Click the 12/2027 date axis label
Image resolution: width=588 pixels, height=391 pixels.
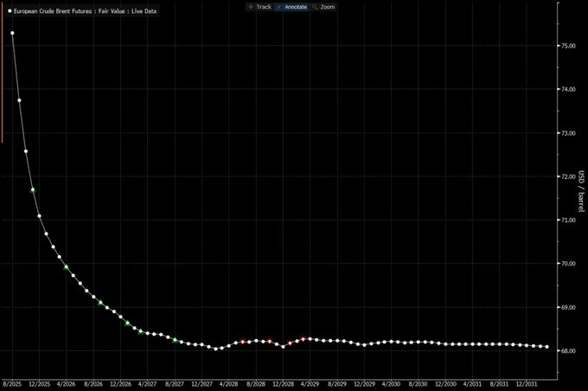(202, 384)
